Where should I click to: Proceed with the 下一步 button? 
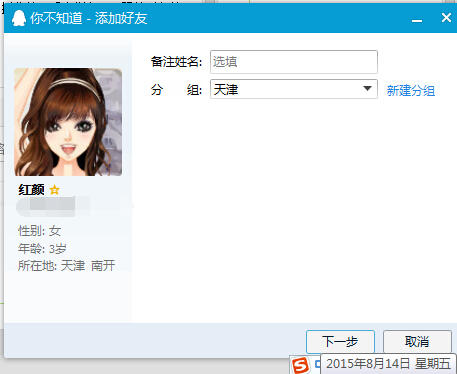tap(340, 342)
